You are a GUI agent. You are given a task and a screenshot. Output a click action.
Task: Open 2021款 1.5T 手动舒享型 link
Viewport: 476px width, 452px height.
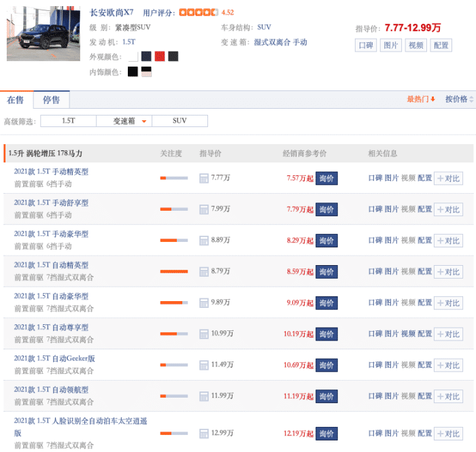pyautogui.click(x=51, y=203)
